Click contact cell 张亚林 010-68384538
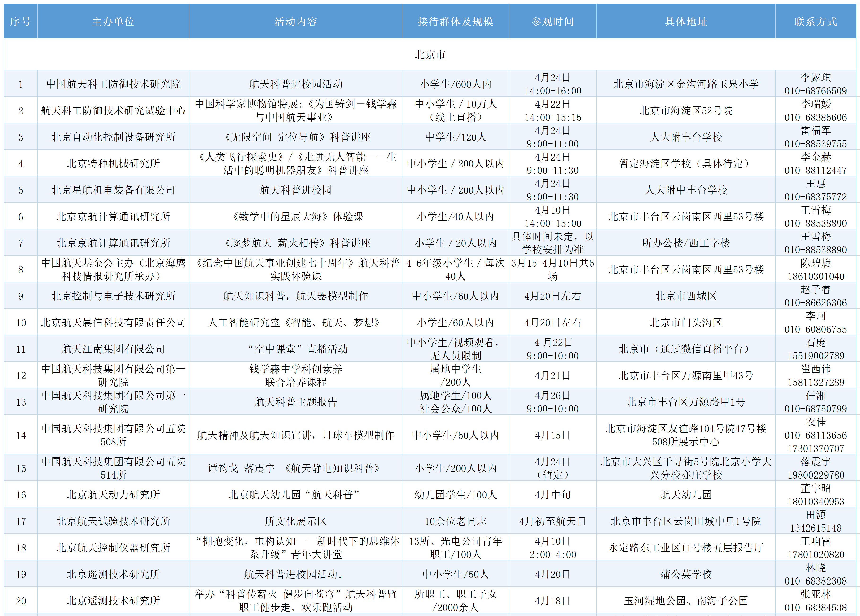Image resolution: width=860 pixels, height=616 pixels. click(815, 601)
